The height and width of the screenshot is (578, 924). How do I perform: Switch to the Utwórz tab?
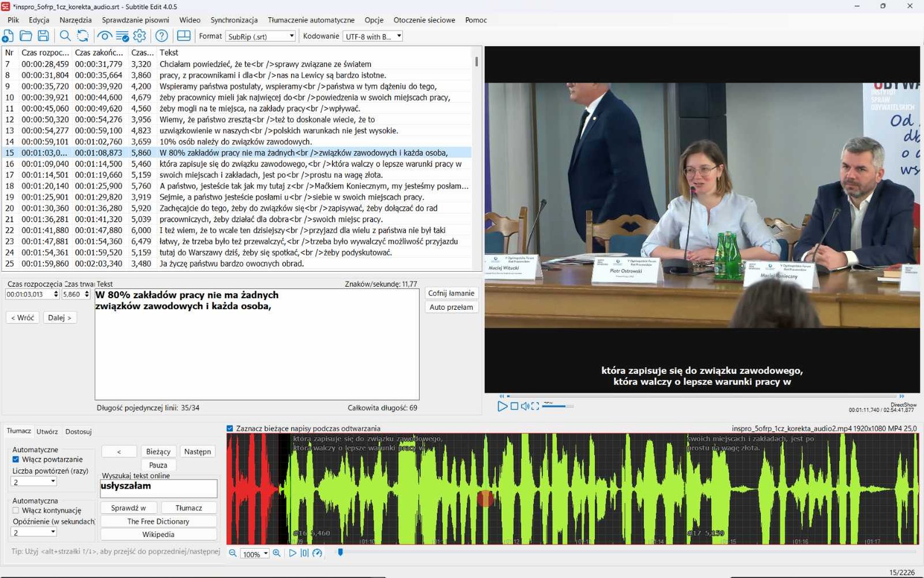pyautogui.click(x=47, y=431)
